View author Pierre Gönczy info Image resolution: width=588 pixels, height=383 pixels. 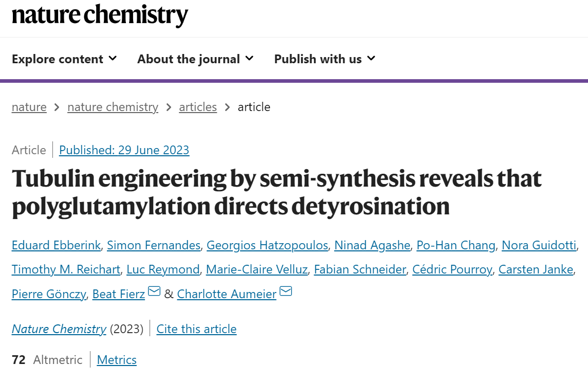tap(49, 294)
